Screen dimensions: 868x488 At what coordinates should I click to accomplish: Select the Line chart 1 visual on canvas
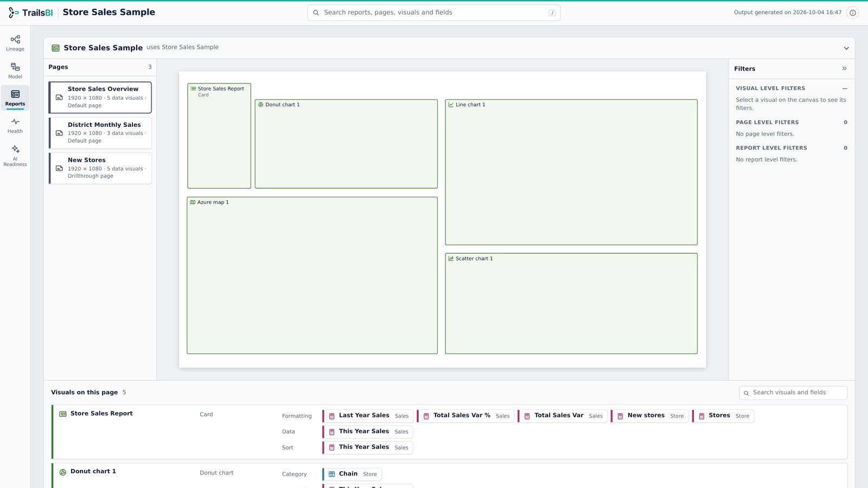click(x=571, y=172)
